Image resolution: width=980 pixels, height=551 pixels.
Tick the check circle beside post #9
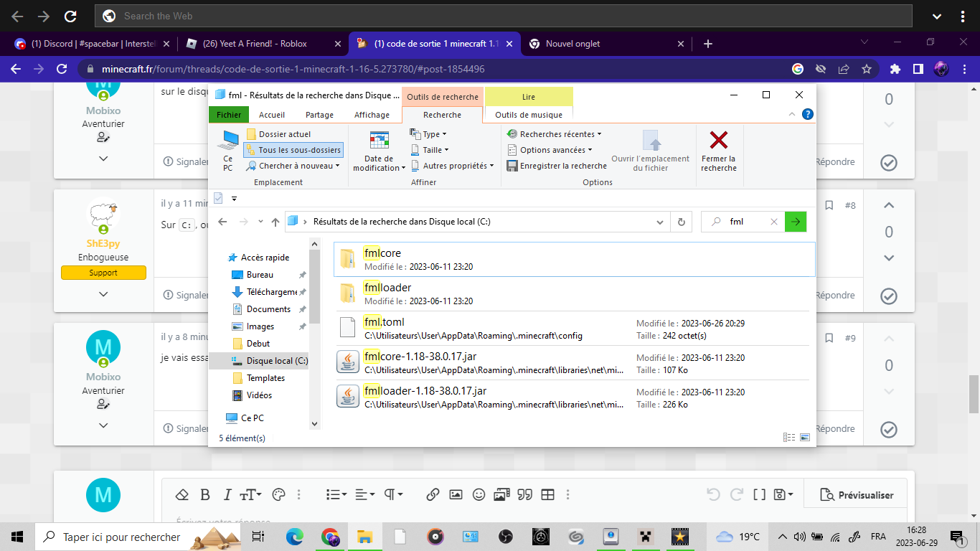point(889,429)
